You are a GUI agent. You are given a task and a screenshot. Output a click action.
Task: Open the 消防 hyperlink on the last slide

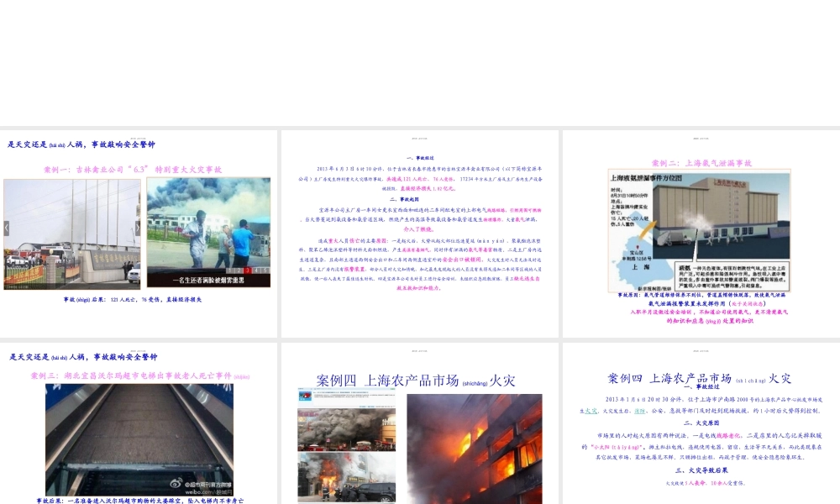(x=640, y=411)
